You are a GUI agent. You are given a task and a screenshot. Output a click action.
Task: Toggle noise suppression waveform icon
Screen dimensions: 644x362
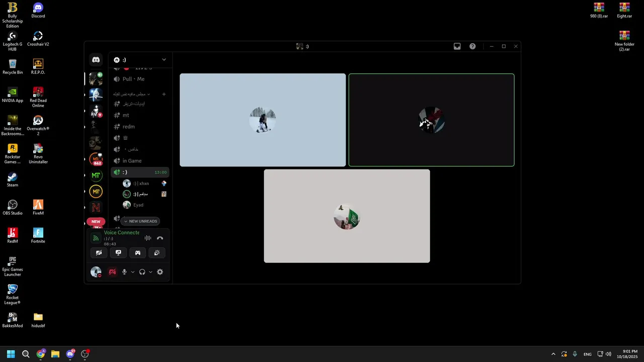coord(148,238)
